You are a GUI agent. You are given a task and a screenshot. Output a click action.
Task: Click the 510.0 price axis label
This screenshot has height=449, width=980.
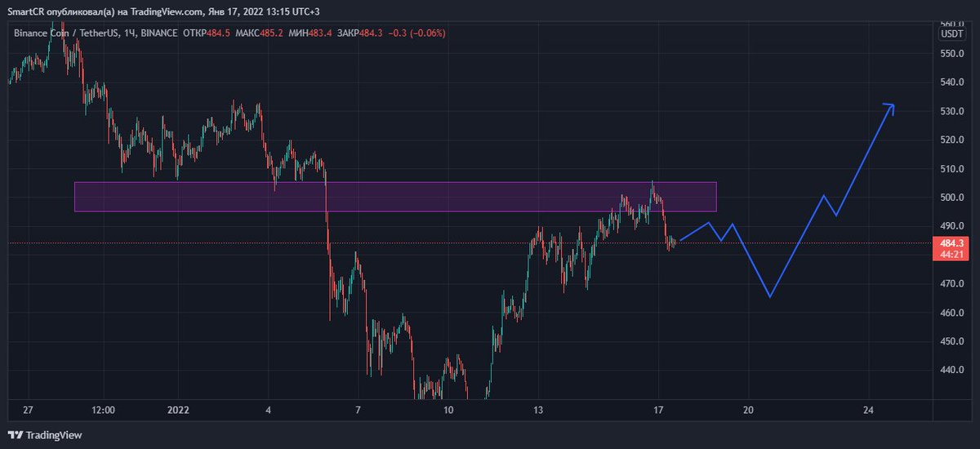pos(951,169)
